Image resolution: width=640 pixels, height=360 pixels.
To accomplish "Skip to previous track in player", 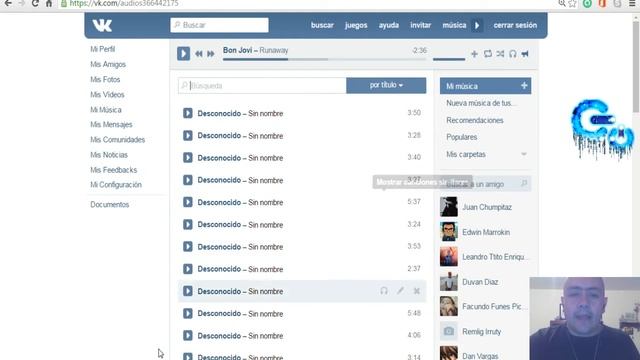I will (199, 54).
